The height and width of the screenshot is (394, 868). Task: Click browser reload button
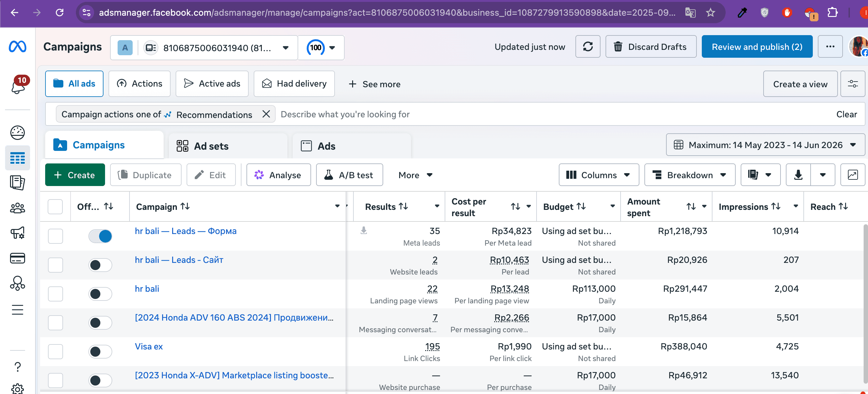point(59,13)
